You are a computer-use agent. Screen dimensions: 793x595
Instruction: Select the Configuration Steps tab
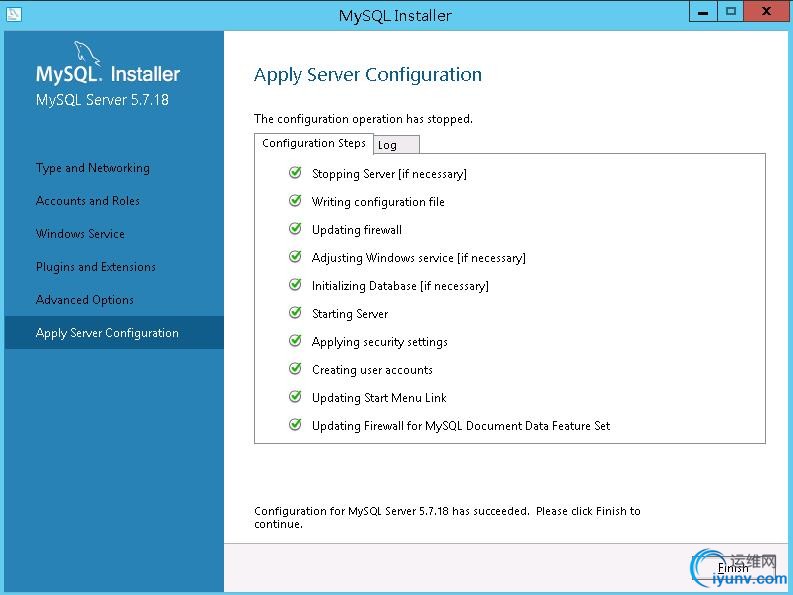click(314, 143)
